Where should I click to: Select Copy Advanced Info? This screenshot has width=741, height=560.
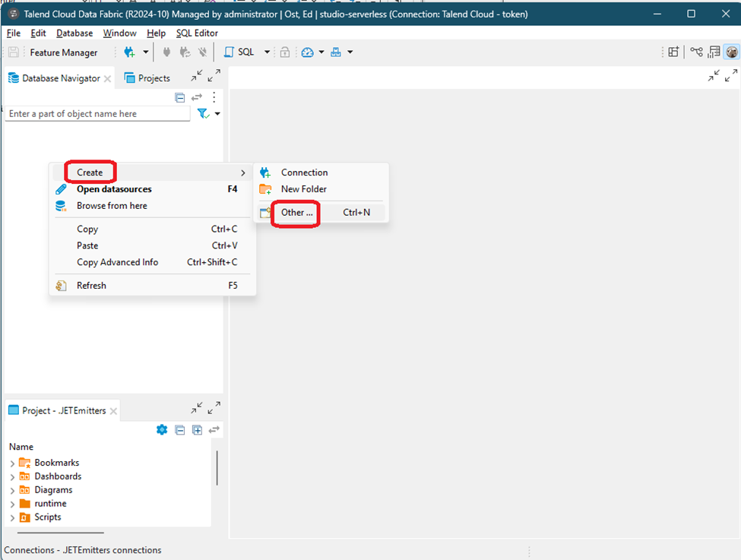[x=152, y=262]
